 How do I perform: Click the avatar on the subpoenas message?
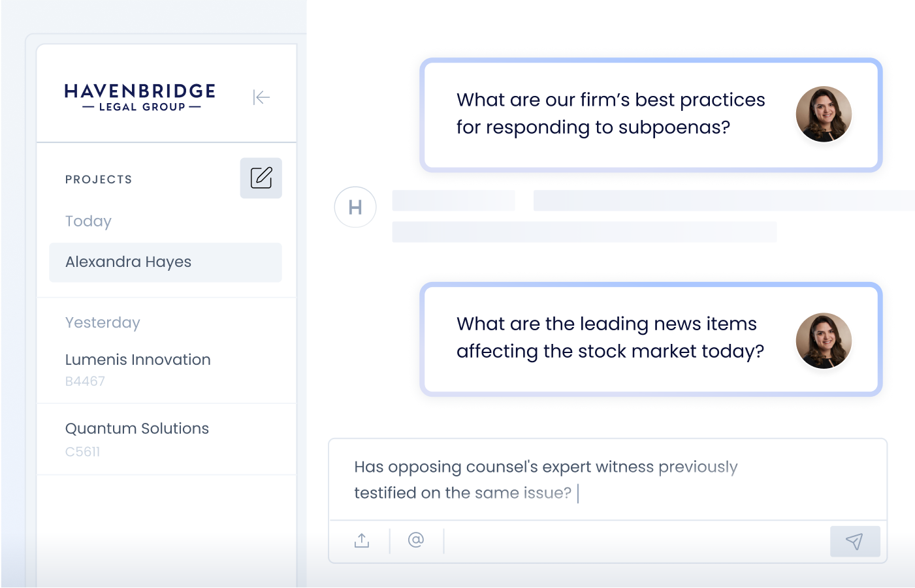pos(824,114)
